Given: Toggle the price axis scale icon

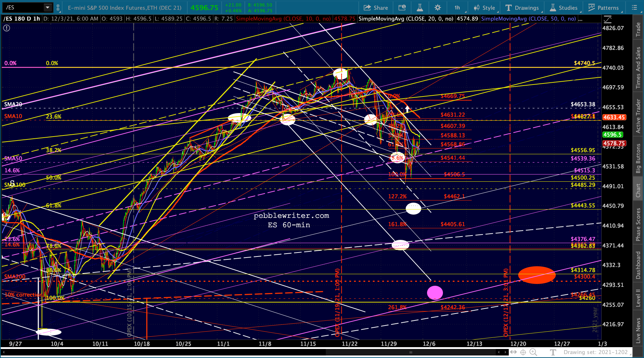Looking at the screenshot, I should pyautogui.click(x=608, y=19).
